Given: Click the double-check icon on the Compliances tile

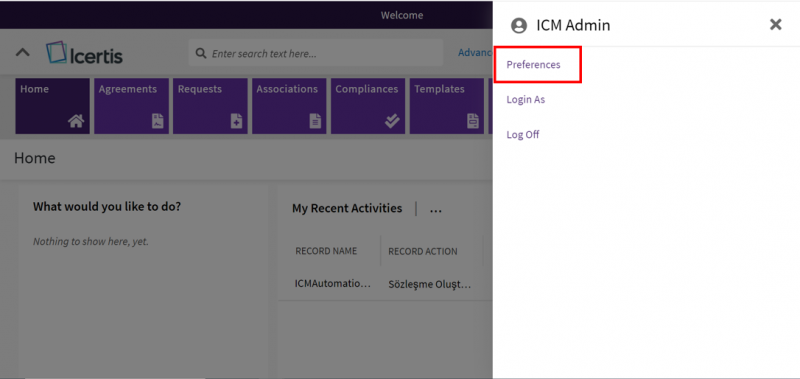Looking at the screenshot, I should coord(392,121).
